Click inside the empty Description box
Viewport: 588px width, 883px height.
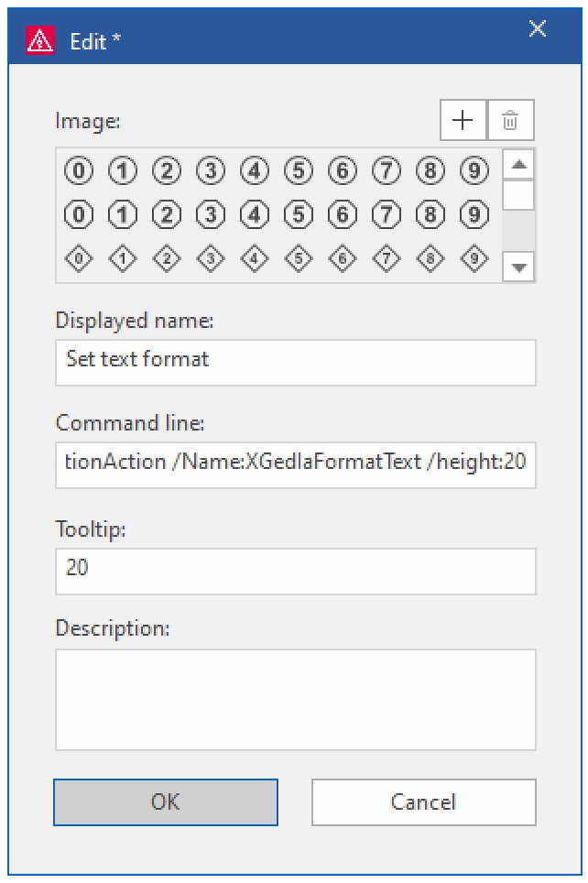tap(296, 700)
